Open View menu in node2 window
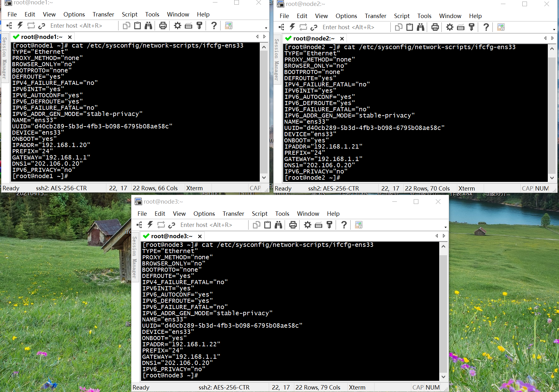The image size is (559, 392). pos(321,16)
